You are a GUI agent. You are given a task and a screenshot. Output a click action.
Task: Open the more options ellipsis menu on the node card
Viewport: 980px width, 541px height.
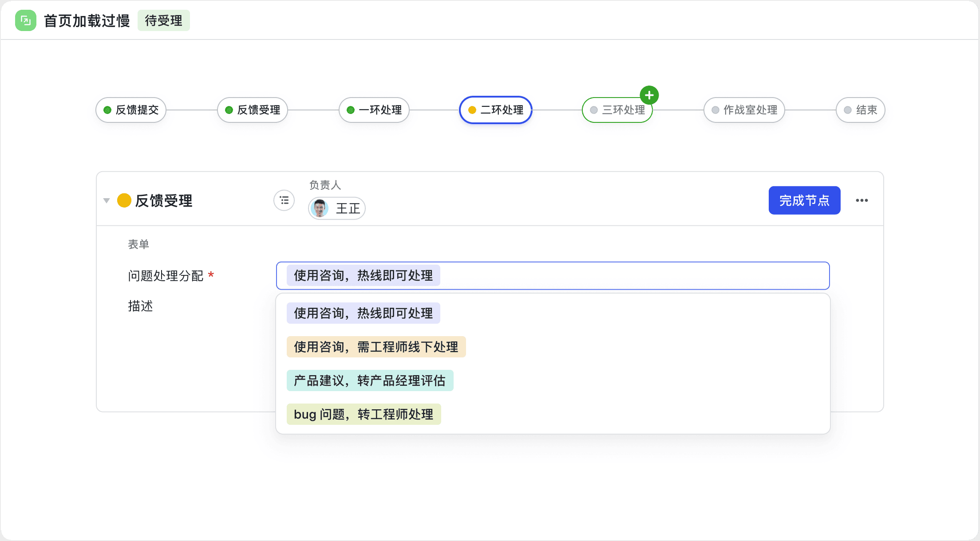[x=862, y=200]
